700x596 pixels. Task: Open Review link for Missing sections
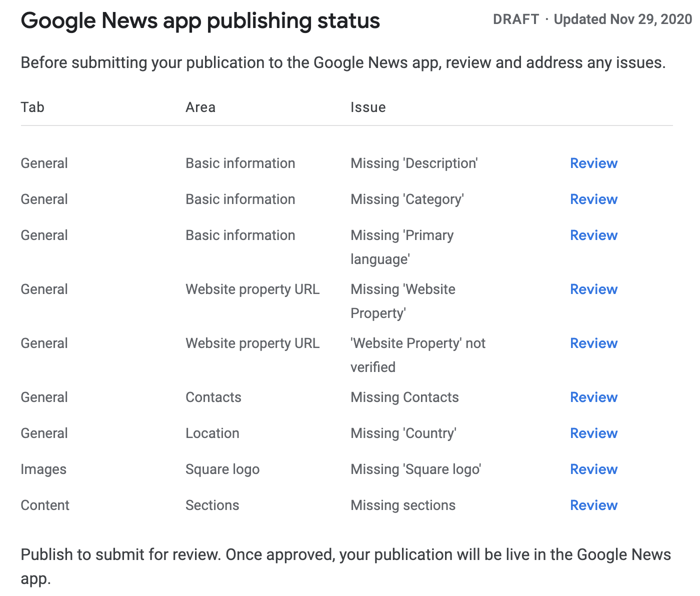(593, 505)
